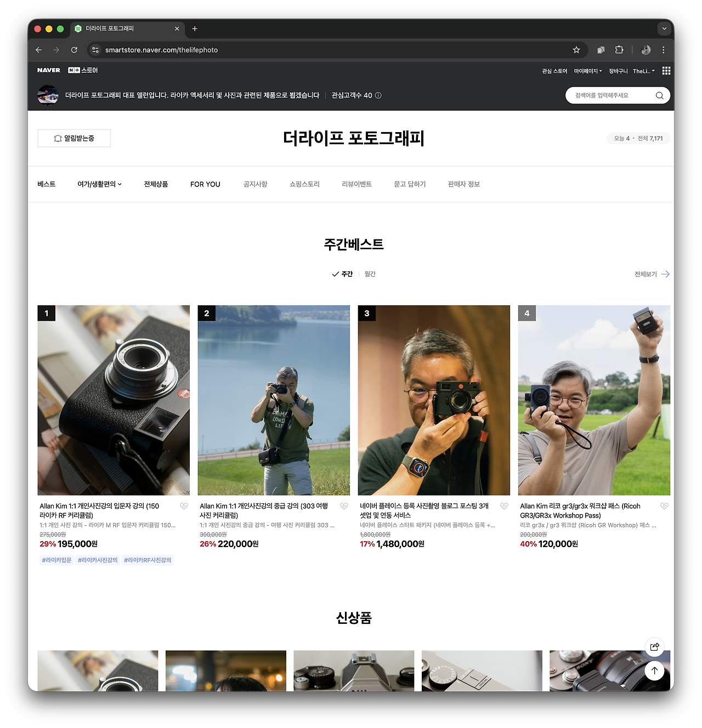Viewport: 702px width, 728px height.
Task: Open the 묻고 답하기 menu
Action: coord(410,184)
